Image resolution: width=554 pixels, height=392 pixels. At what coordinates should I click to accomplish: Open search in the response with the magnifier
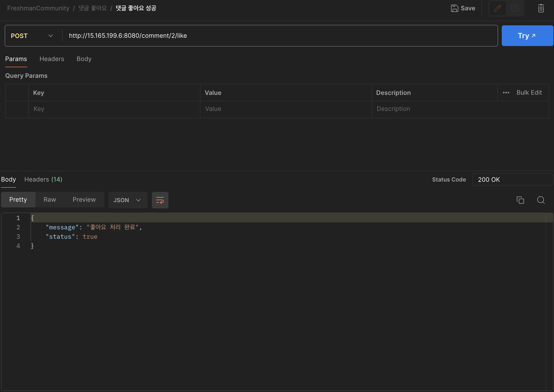coord(541,200)
